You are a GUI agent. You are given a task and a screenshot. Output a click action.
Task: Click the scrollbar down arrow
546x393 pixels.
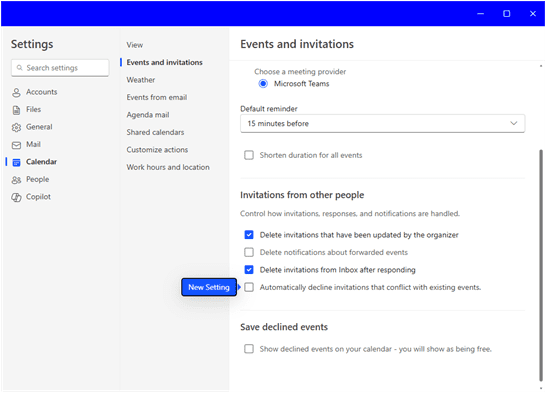coord(541,388)
